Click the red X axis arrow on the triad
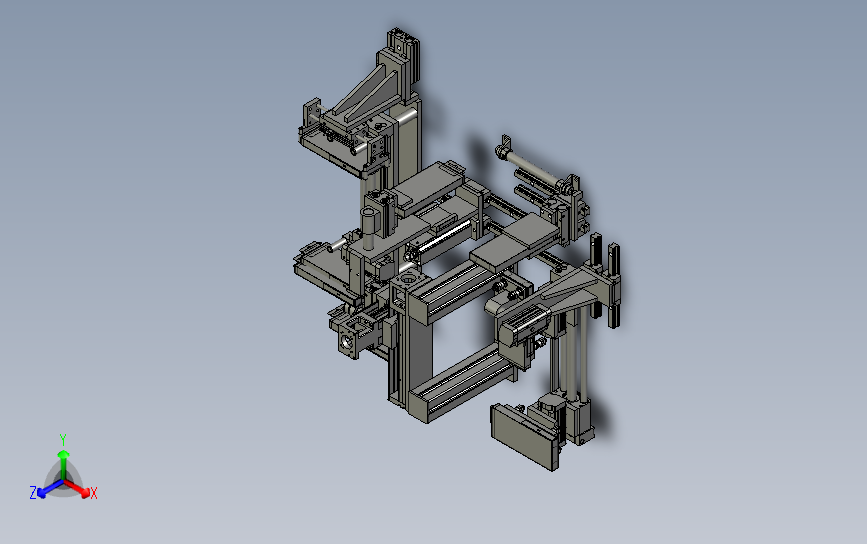Screen dimensions: 867x544 (x=77, y=488)
